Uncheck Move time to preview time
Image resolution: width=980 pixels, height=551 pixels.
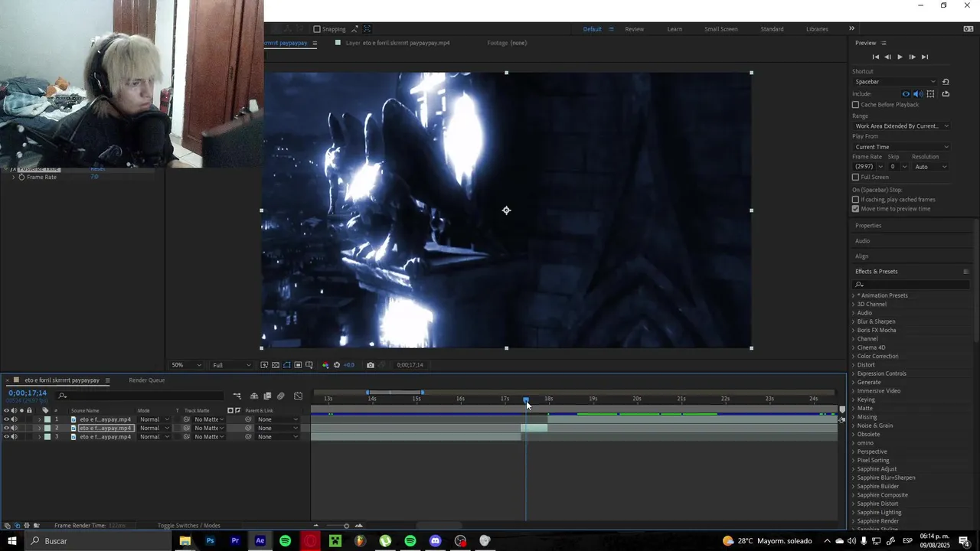coord(856,209)
